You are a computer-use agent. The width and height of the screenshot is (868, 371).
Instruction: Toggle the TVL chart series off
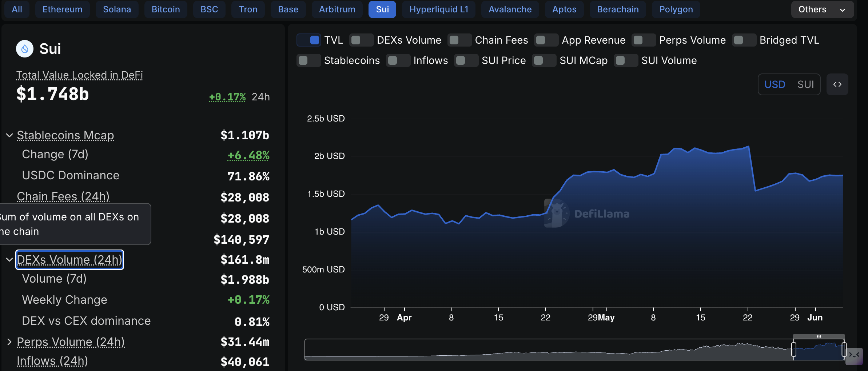308,40
